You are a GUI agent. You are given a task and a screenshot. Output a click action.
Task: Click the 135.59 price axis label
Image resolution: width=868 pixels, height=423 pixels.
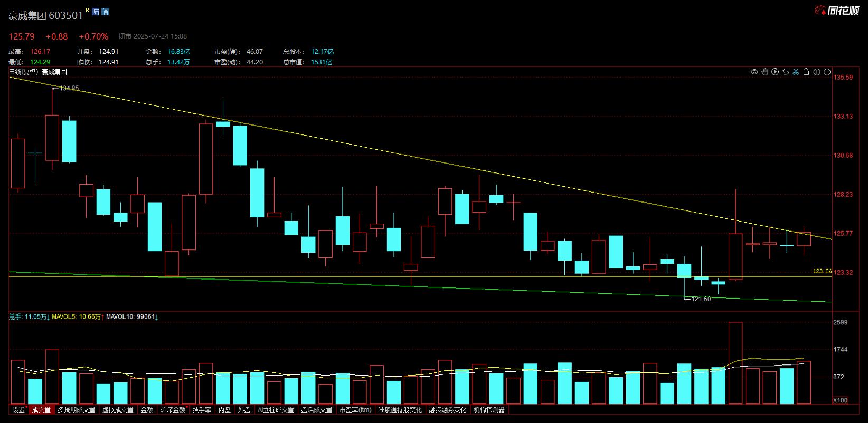(x=843, y=77)
